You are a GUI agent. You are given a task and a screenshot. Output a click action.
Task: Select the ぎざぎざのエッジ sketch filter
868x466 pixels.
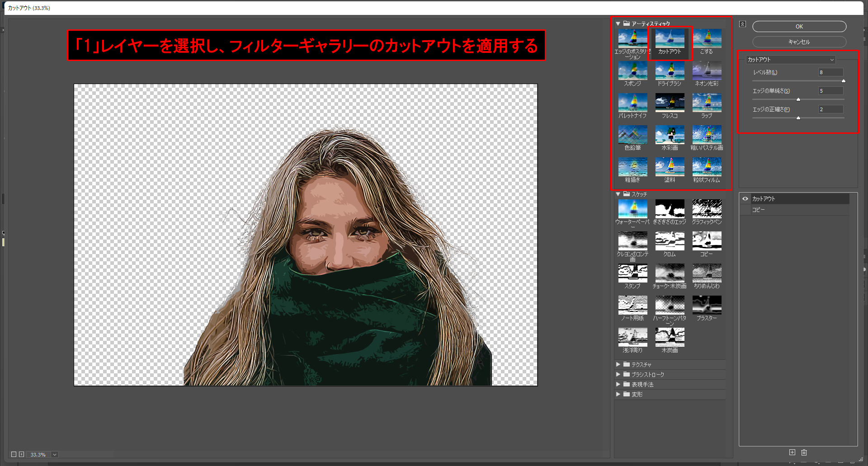670,210
